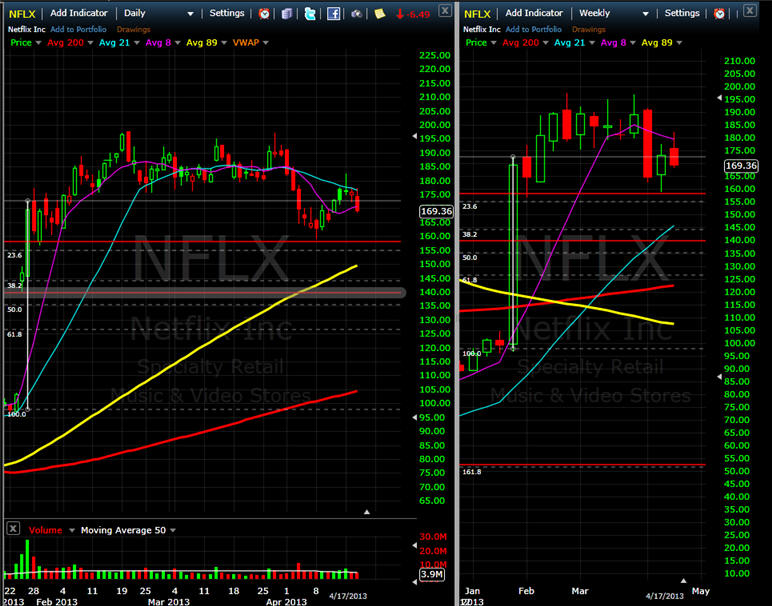Click the 50.0 Fibonacci label in Daily chart
The image size is (772, 606).
click(x=14, y=309)
